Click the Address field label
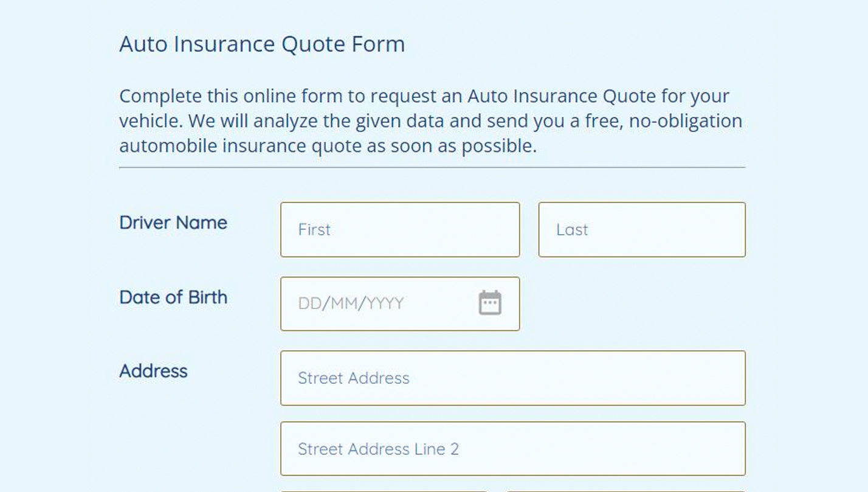 click(x=153, y=371)
